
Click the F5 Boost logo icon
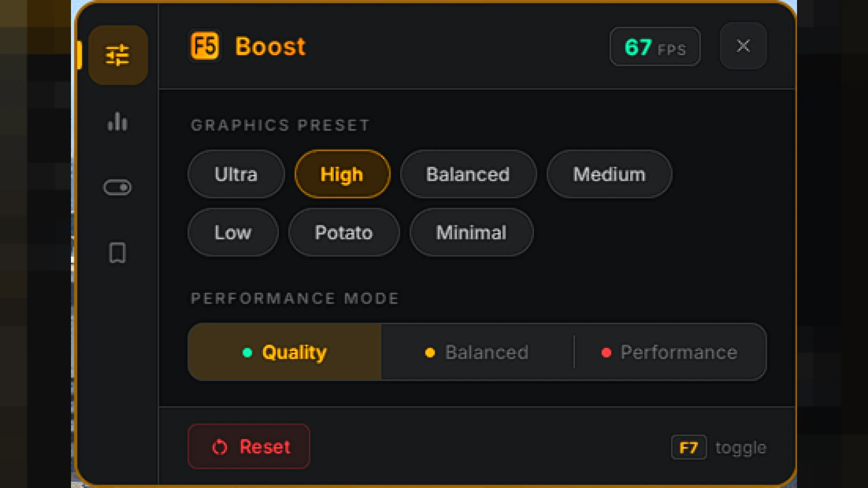tap(205, 46)
